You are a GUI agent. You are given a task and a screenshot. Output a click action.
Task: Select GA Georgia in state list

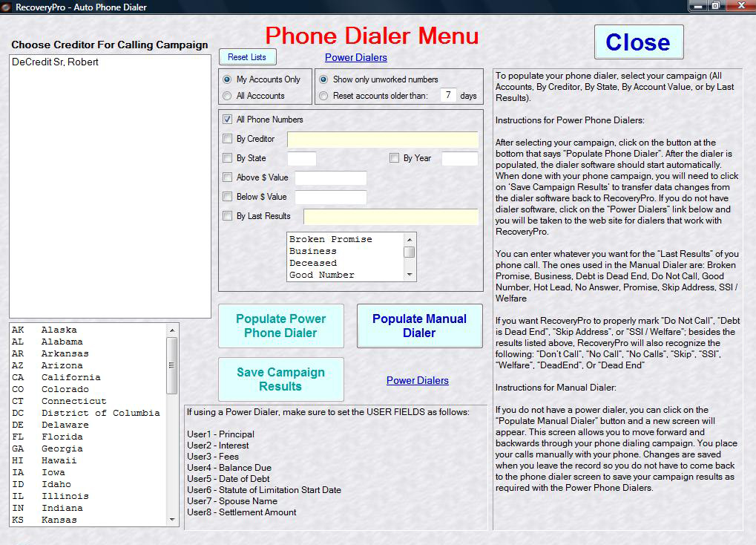point(88,448)
